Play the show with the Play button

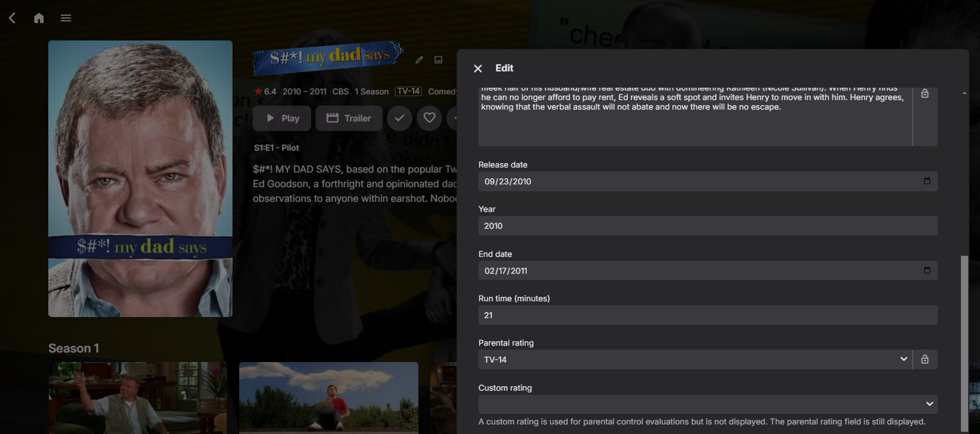(282, 118)
